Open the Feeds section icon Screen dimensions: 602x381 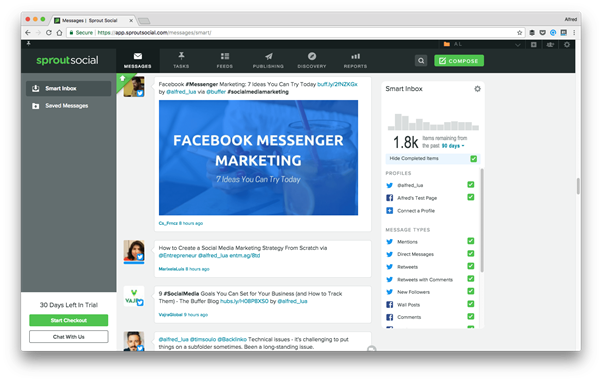[225, 56]
